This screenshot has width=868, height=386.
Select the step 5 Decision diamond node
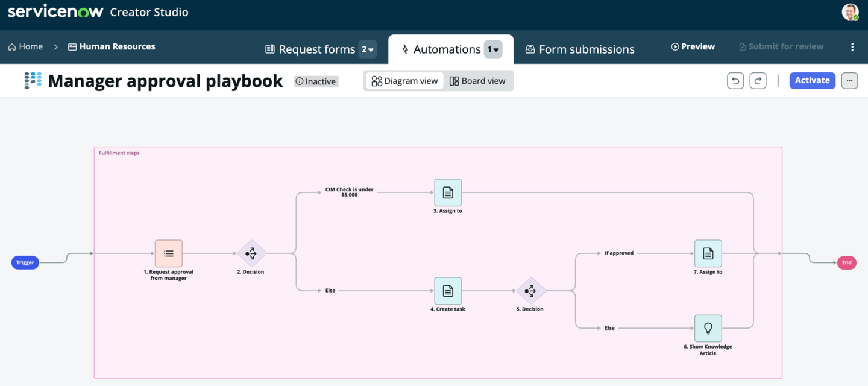click(x=531, y=291)
